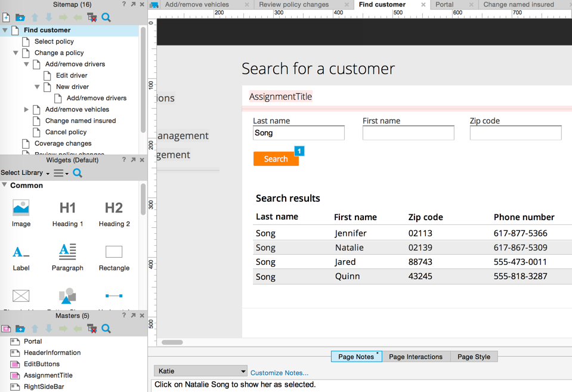The height and width of the screenshot is (392, 572).
Task: Select the Placeholder widget icon
Action: pos(21,296)
